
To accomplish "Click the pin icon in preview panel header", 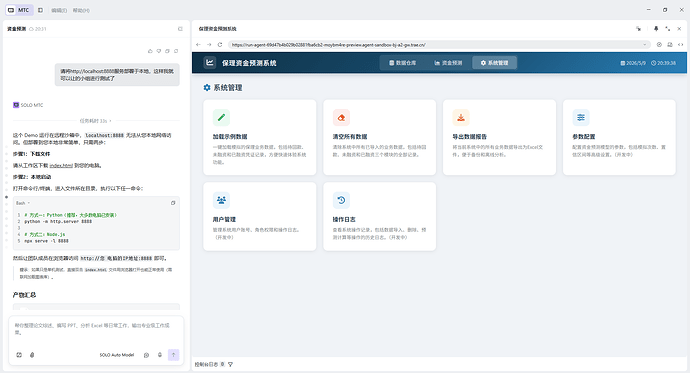I will pyautogui.click(x=656, y=29).
